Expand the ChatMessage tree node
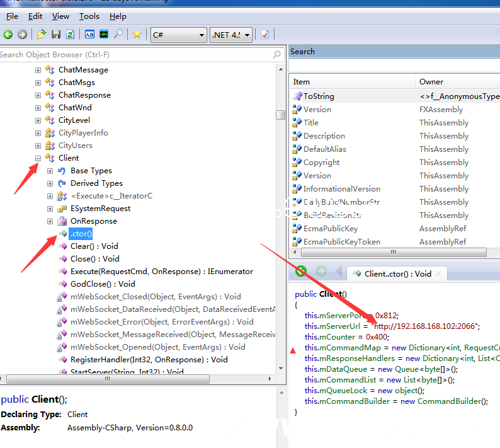This screenshot has width=500, height=448. coord(38,70)
